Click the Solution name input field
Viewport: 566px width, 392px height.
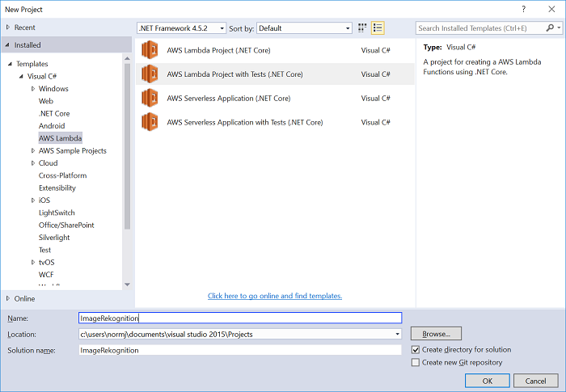[240, 350]
